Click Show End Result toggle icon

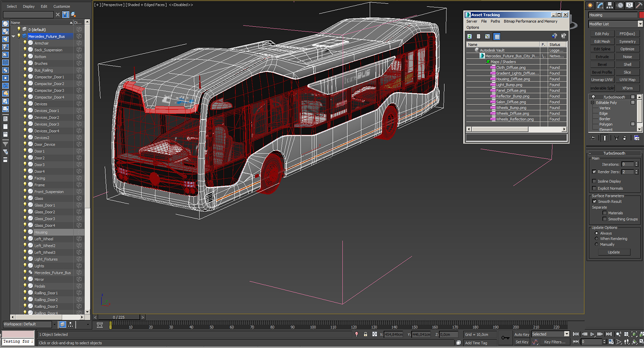[604, 138]
